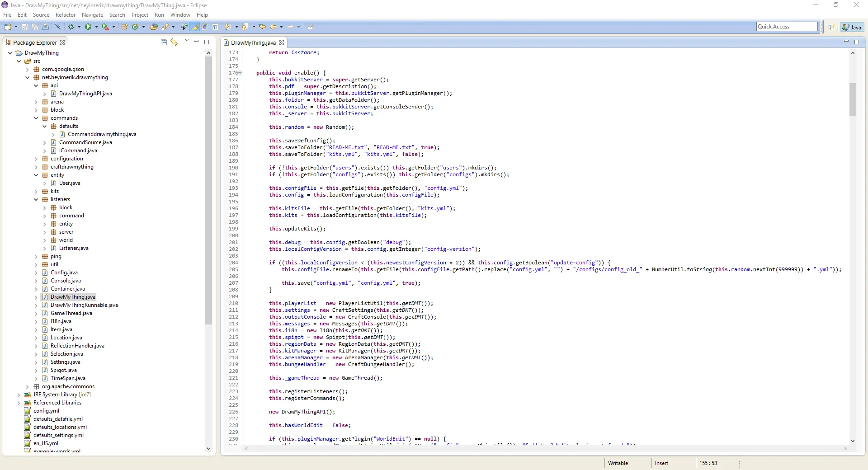Select DrawMyThingAPI.java in the tree
The height and width of the screenshot is (470, 868).
(x=85, y=94)
